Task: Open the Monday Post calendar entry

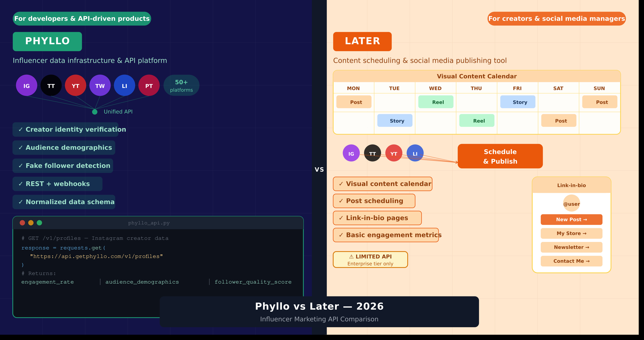Action: [x=354, y=102]
